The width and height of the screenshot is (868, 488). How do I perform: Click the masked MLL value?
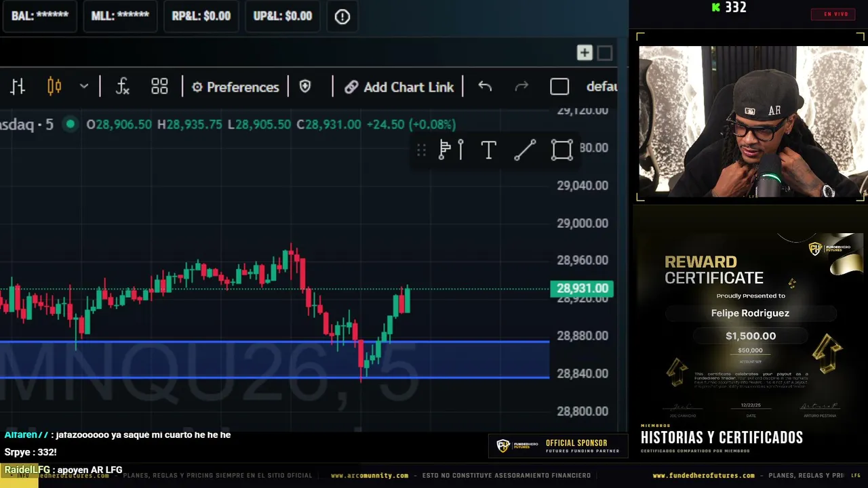pyautogui.click(x=120, y=16)
